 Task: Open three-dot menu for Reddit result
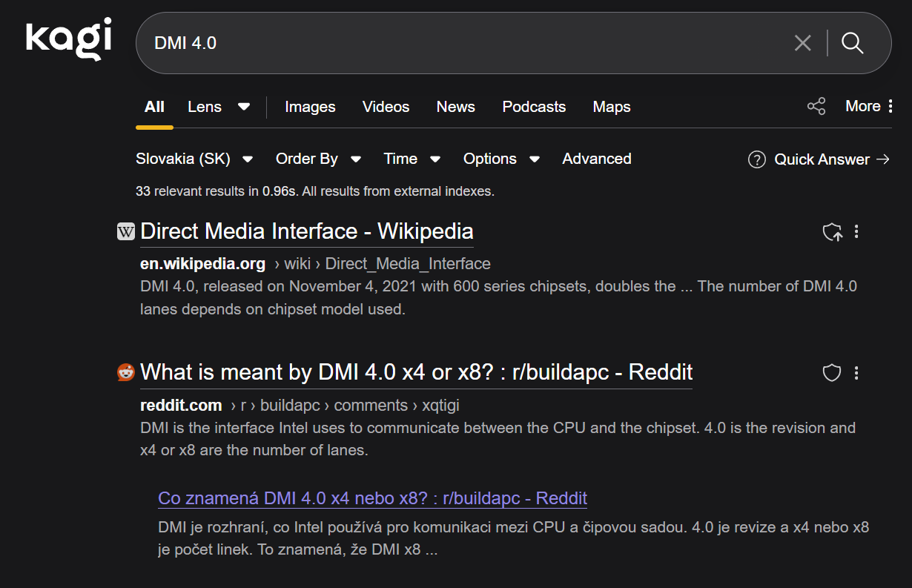click(x=856, y=373)
